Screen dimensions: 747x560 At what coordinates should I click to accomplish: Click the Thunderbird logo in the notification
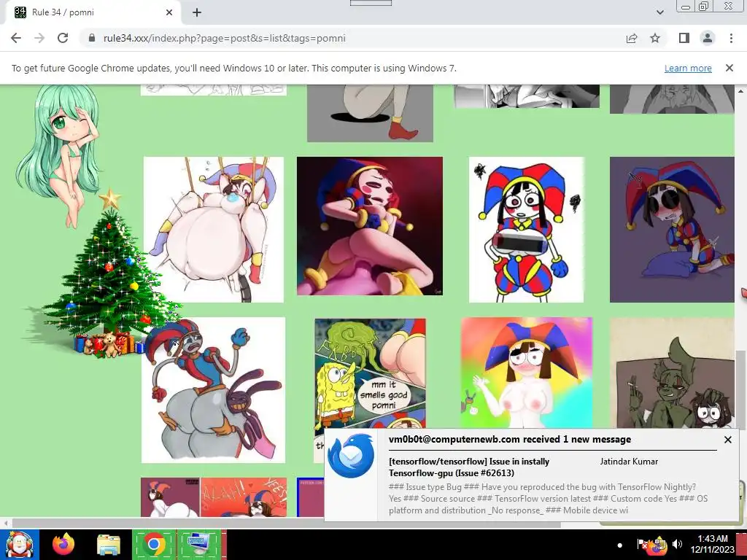(x=351, y=455)
